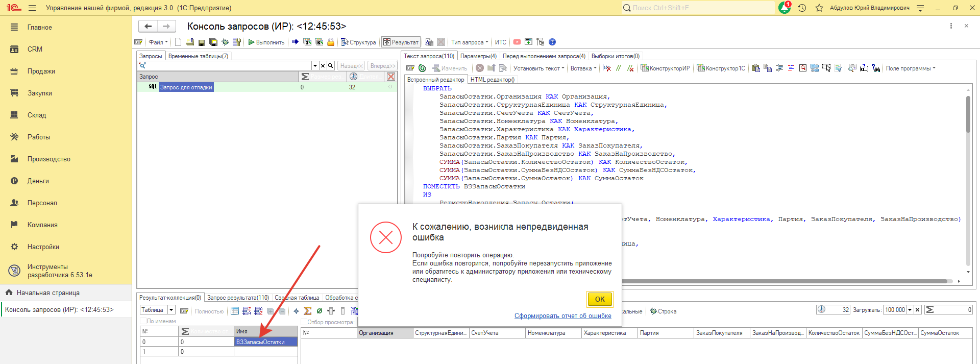Open the Загружать 100 000 dropdown arrow
This screenshot has width=980, height=364.
click(x=910, y=310)
